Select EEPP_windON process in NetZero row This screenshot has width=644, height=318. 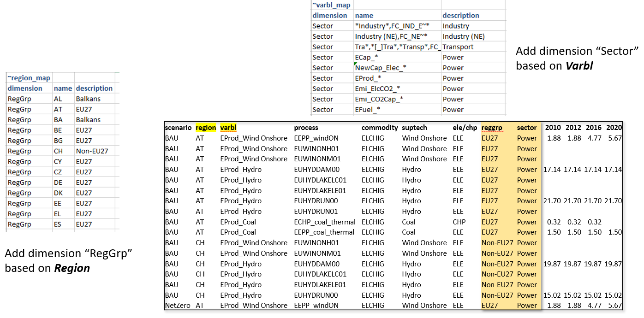(x=316, y=305)
